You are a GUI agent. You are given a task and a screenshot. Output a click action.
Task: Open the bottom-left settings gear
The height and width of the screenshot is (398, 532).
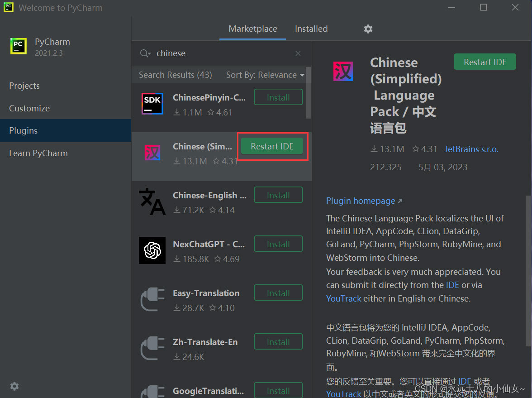[x=14, y=386]
